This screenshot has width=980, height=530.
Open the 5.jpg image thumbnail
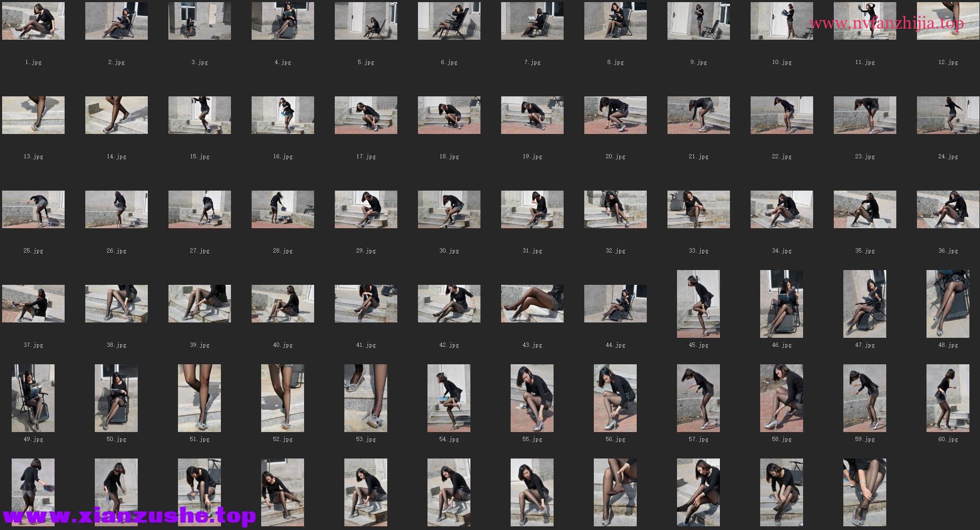(x=366, y=21)
